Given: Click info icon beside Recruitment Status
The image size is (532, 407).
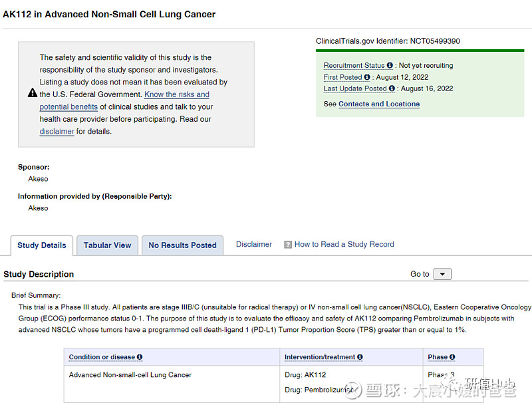Looking at the screenshot, I should pos(390,66).
